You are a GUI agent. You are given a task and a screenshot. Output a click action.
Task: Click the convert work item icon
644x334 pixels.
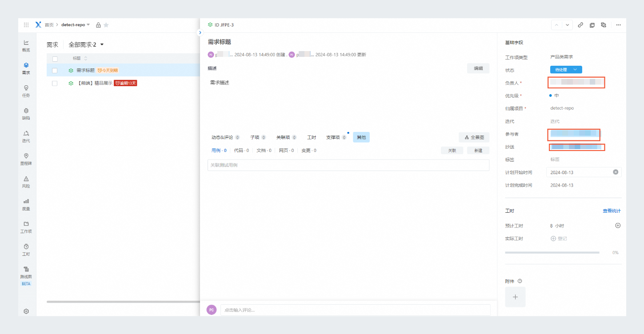(604, 25)
